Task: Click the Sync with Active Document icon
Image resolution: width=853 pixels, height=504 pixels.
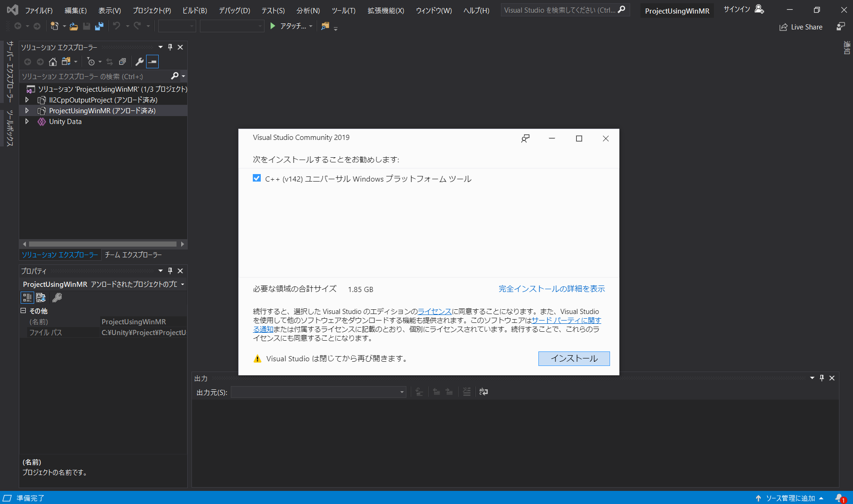Action: tap(109, 61)
